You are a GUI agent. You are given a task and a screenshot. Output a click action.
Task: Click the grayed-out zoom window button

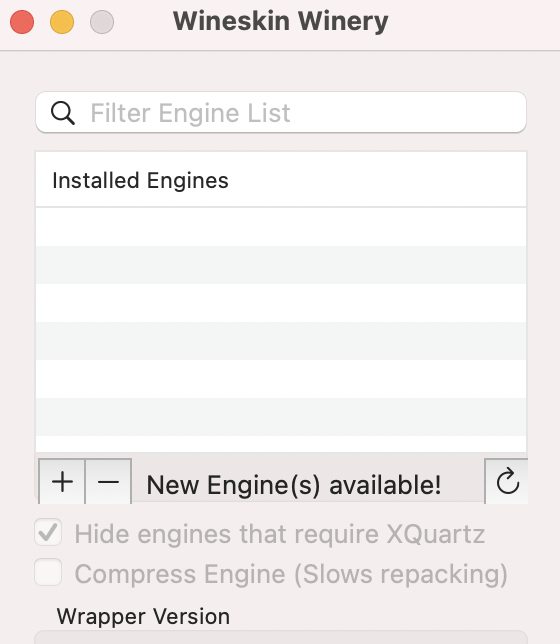tap(102, 22)
